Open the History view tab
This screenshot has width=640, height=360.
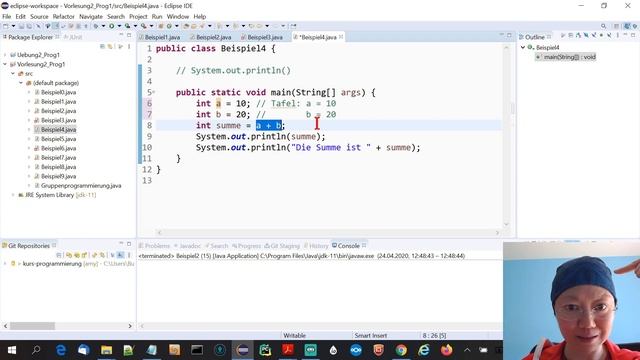pyautogui.click(x=316, y=246)
